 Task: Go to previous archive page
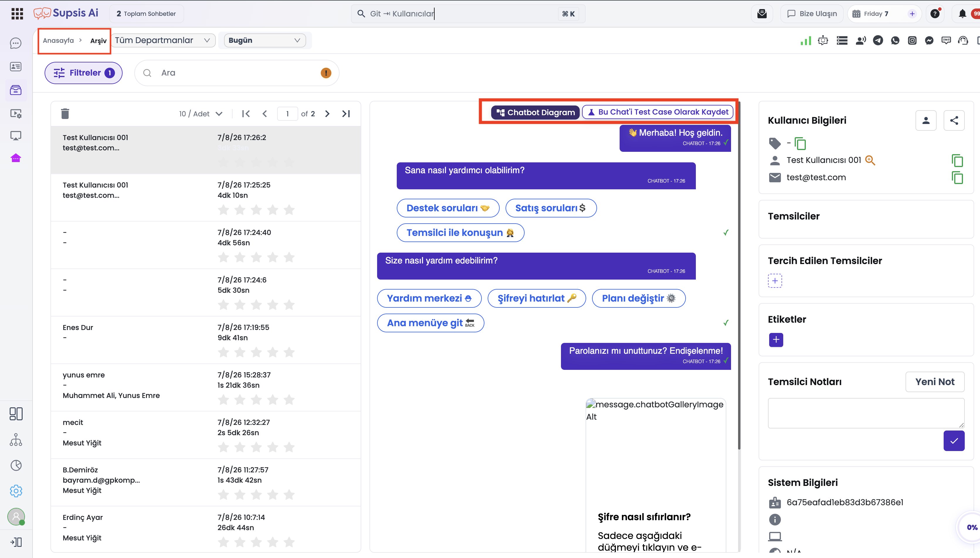coord(265,114)
